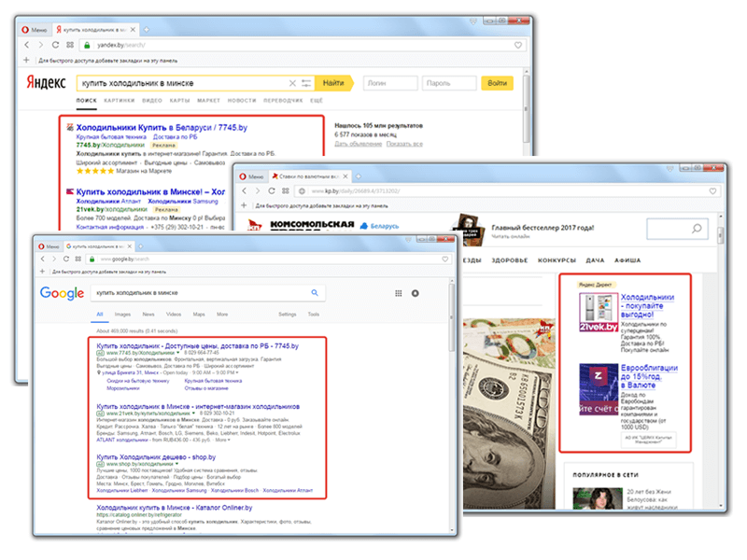Reload the kp.by page
This screenshot has width=747, height=560.
(x=271, y=191)
